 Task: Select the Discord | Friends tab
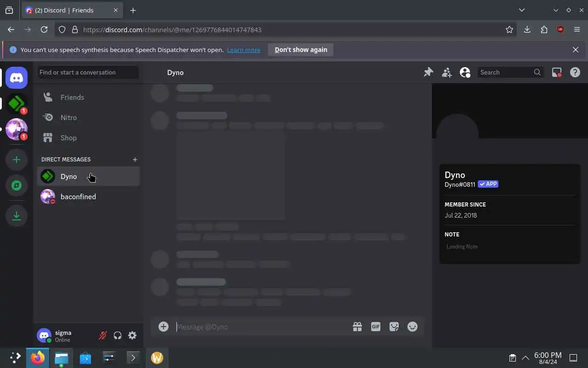[72, 10]
